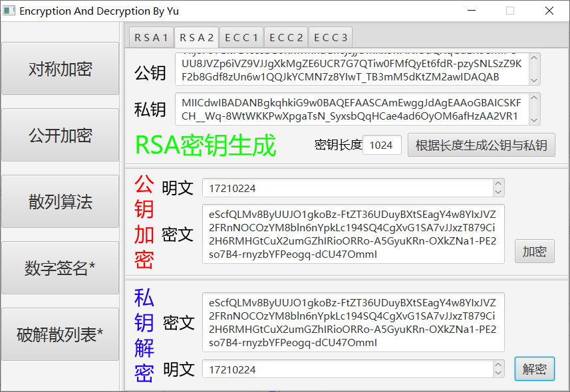Open the ECC 1 tab
This screenshot has height=392, width=570.
(x=241, y=37)
